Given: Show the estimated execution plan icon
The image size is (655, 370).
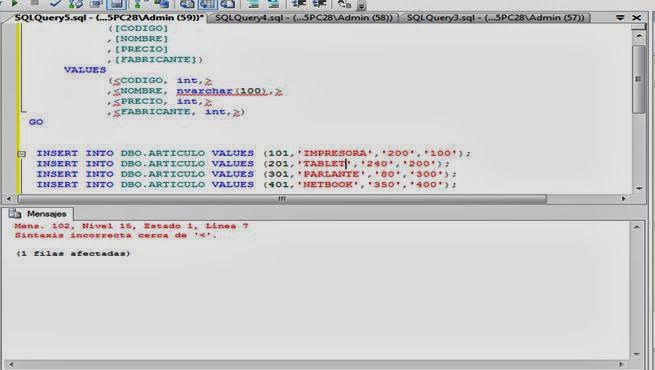Looking at the screenshot, I should [x=75, y=4].
